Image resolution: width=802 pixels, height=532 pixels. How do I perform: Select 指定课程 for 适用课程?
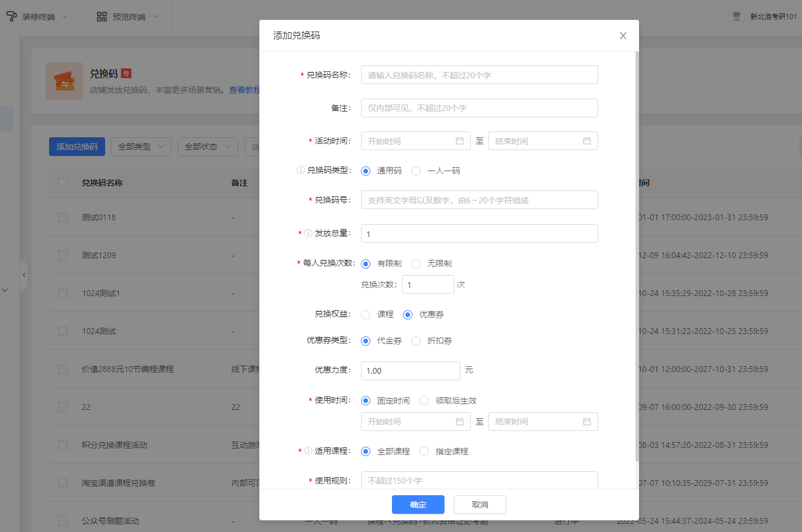[x=424, y=451]
